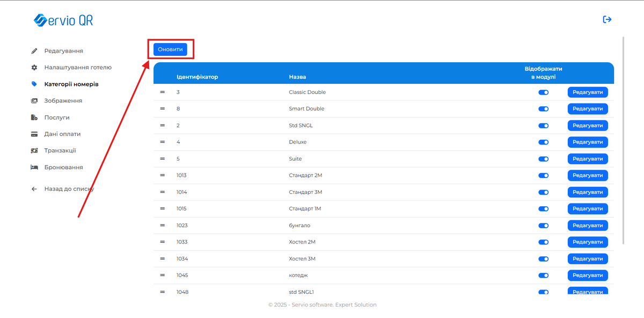The image size is (644, 318).
Task: Go to Транзакції in the sidebar
Action: tap(60, 151)
